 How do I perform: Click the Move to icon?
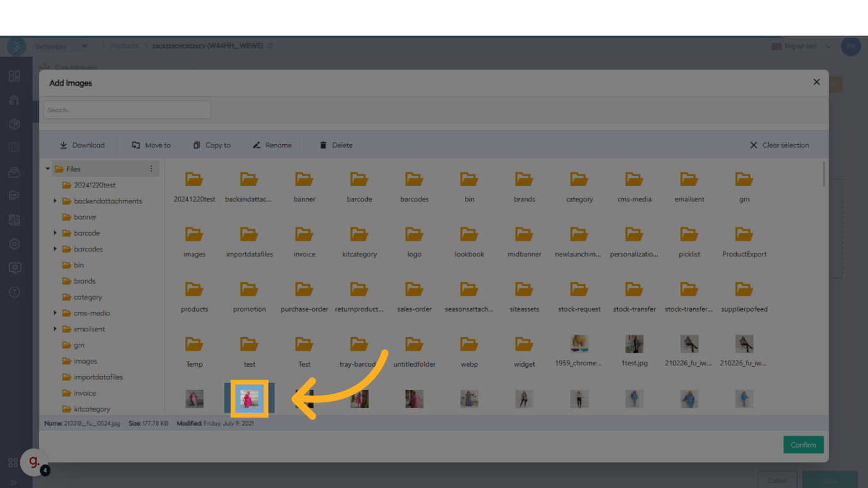136,145
